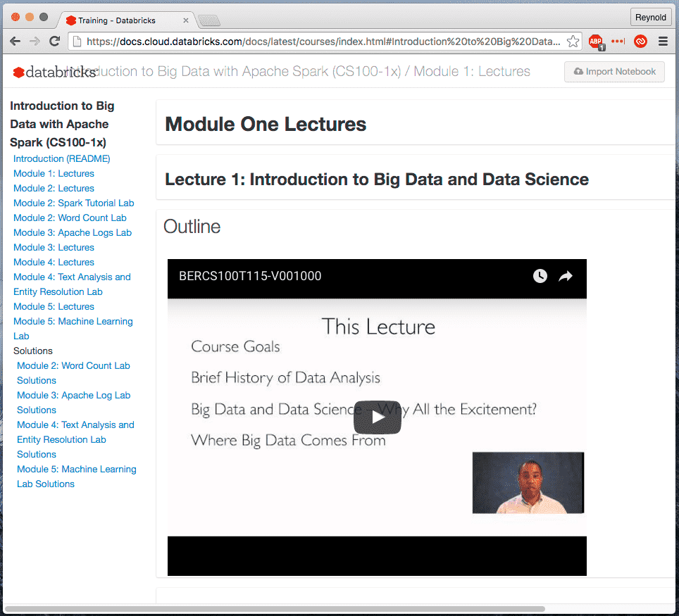679x616 pixels.
Task: Open Module 3: Apache Logs Lab
Action: [73, 233]
